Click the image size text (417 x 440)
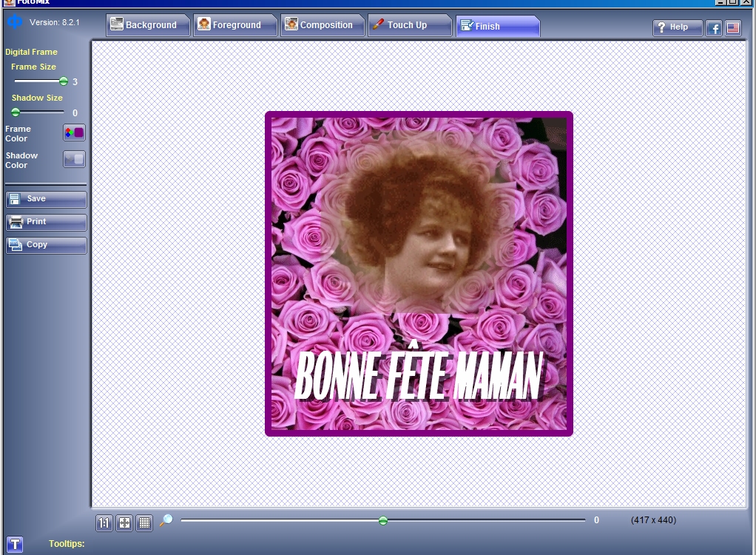 tap(653, 520)
